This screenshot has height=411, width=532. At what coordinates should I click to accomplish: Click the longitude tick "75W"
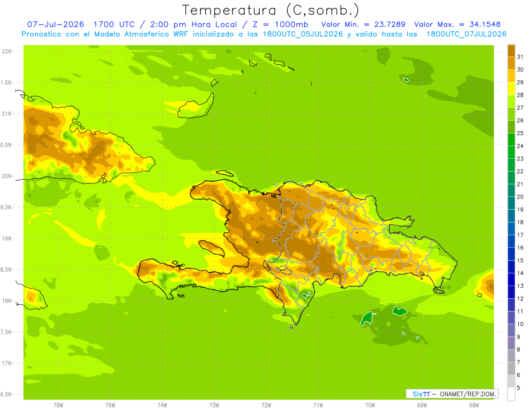pos(110,405)
